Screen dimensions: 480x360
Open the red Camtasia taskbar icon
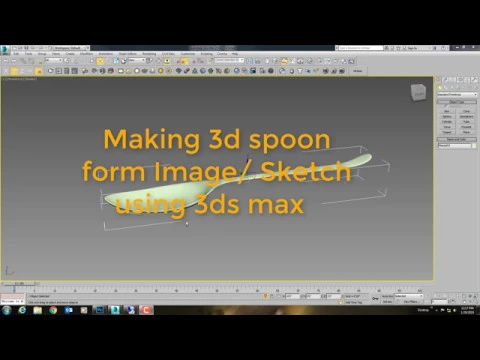coord(146,310)
